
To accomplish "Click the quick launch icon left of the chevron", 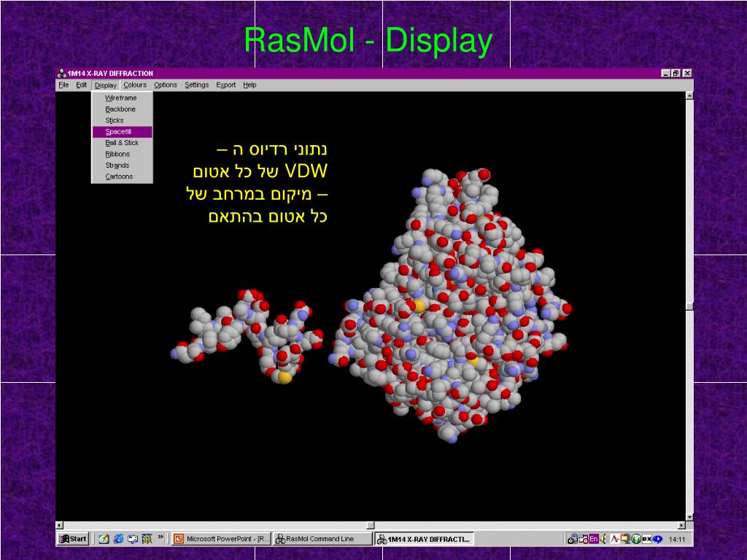I will coord(147,539).
